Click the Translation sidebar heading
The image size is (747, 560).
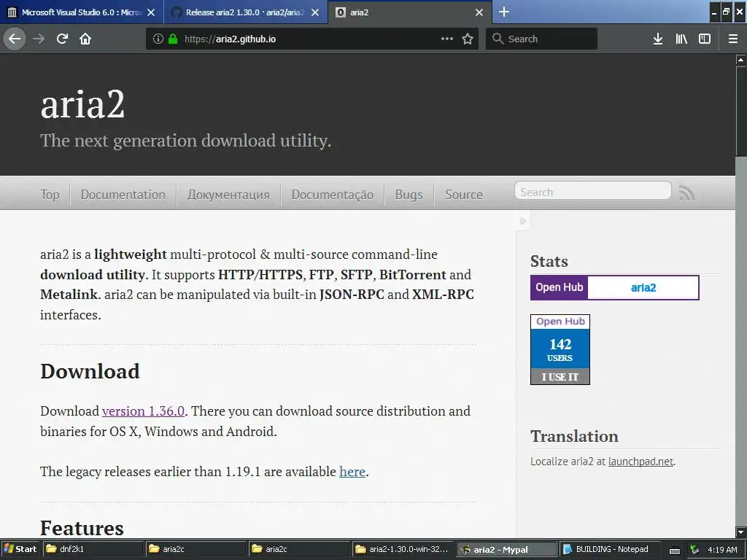pyautogui.click(x=575, y=436)
